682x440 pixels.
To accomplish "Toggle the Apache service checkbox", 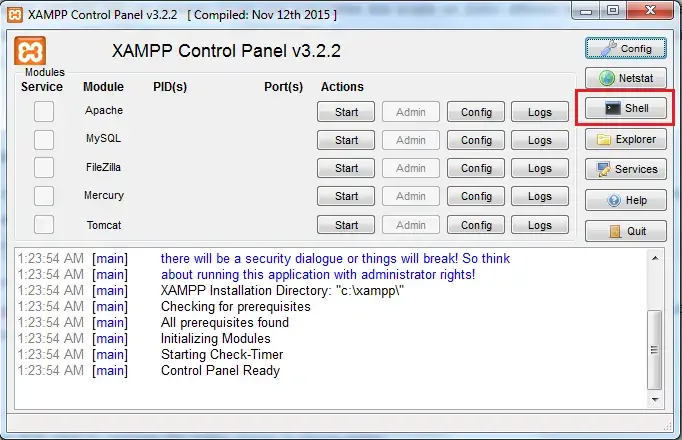I will click(44, 112).
